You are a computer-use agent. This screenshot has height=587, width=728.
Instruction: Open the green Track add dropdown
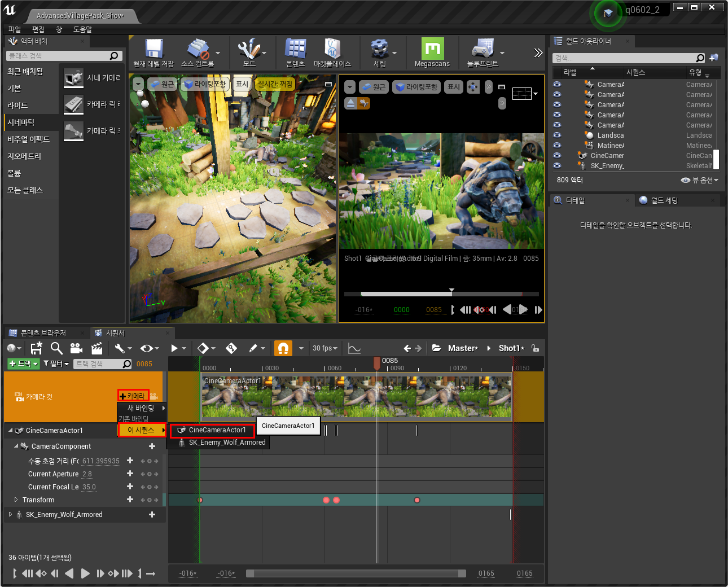[23, 363]
